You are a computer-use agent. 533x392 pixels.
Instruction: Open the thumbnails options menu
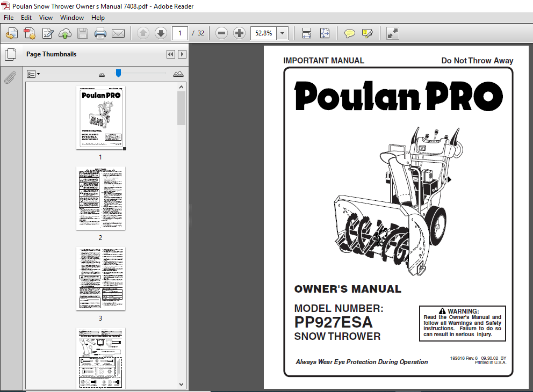click(x=33, y=74)
